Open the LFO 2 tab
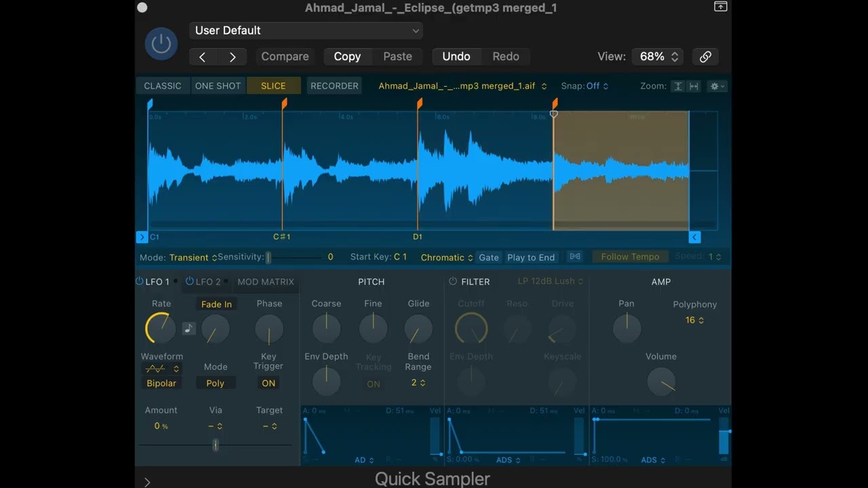The height and width of the screenshot is (488, 868). click(208, 282)
